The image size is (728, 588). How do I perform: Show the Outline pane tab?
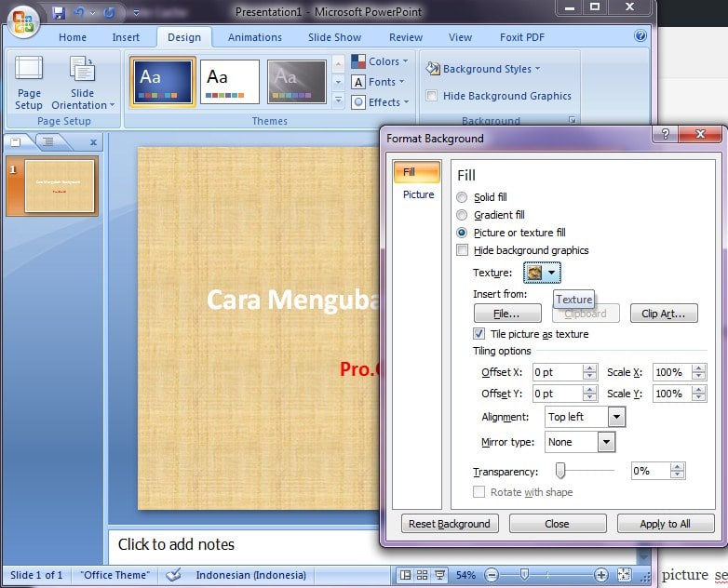click(48, 142)
